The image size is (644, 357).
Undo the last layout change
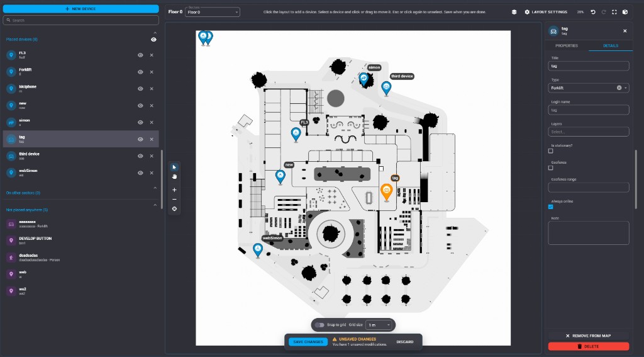593,12
